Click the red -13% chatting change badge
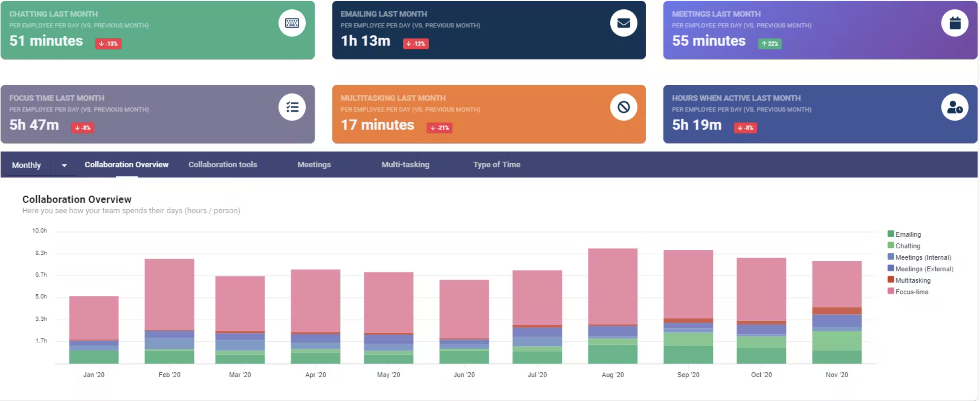Screen dimensions: 980x401 click(108, 44)
